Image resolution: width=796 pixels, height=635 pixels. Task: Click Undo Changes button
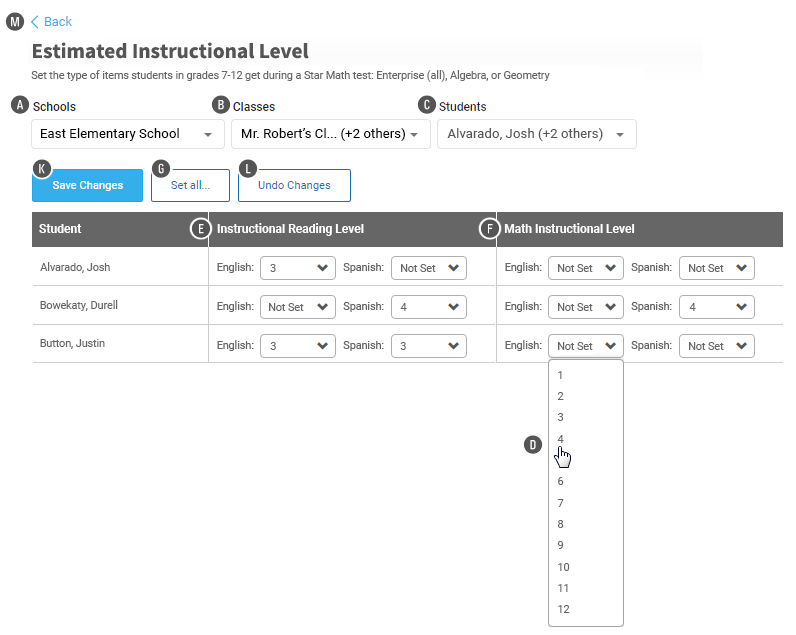(x=294, y=185)
